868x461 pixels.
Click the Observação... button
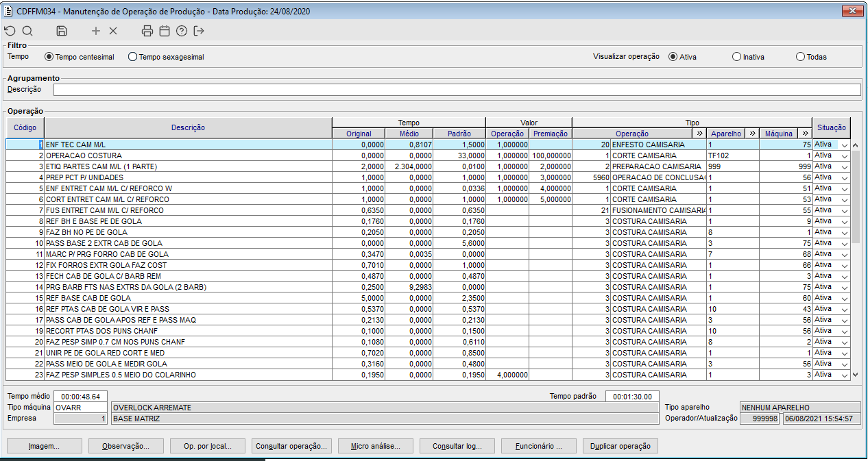[126, 446]
